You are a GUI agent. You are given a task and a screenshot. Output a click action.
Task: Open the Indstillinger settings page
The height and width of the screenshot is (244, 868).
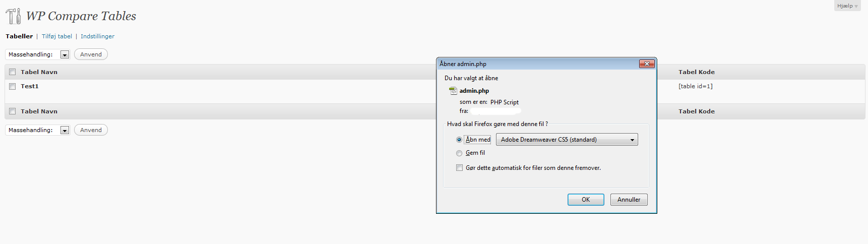coord(97,36)
